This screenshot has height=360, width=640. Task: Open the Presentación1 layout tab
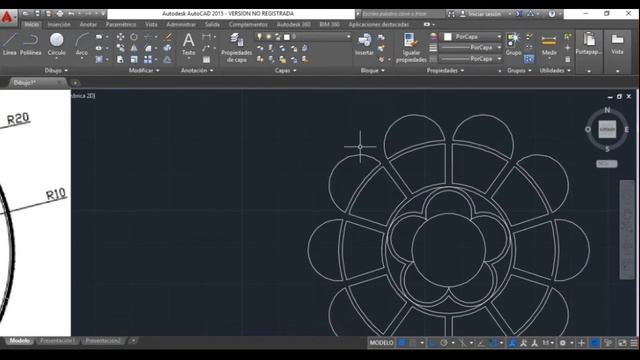click(x=58, y=341)
